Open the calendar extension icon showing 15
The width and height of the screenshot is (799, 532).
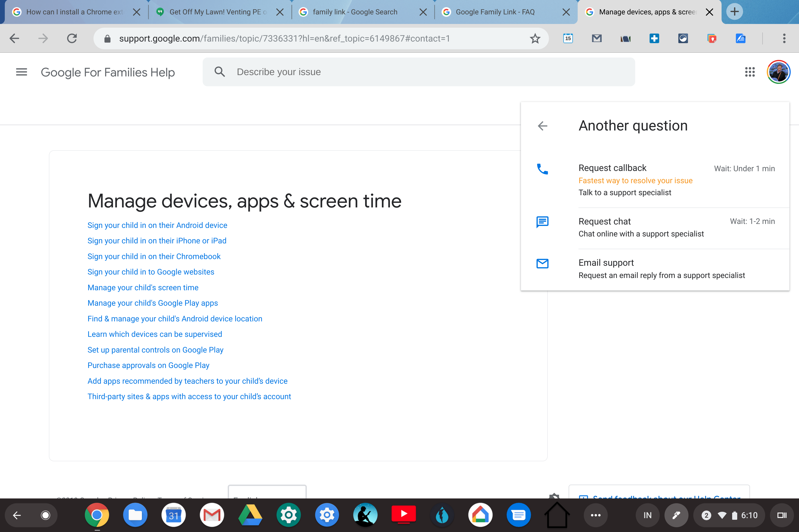[568, 38]
